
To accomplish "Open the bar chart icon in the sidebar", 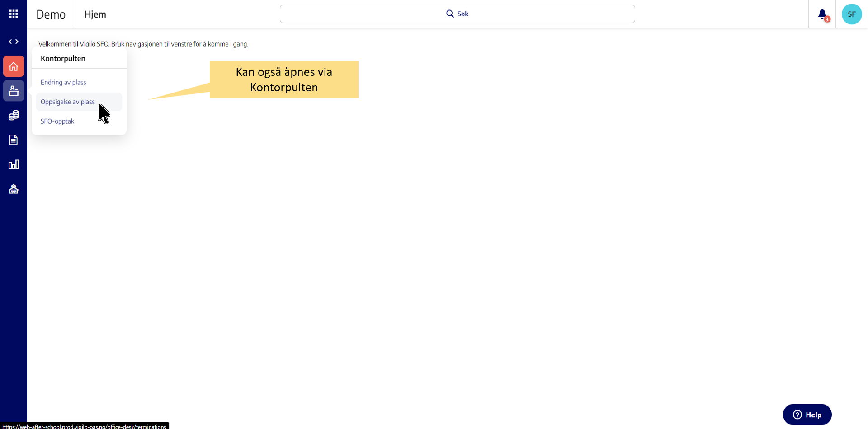I will click(14, 164).
